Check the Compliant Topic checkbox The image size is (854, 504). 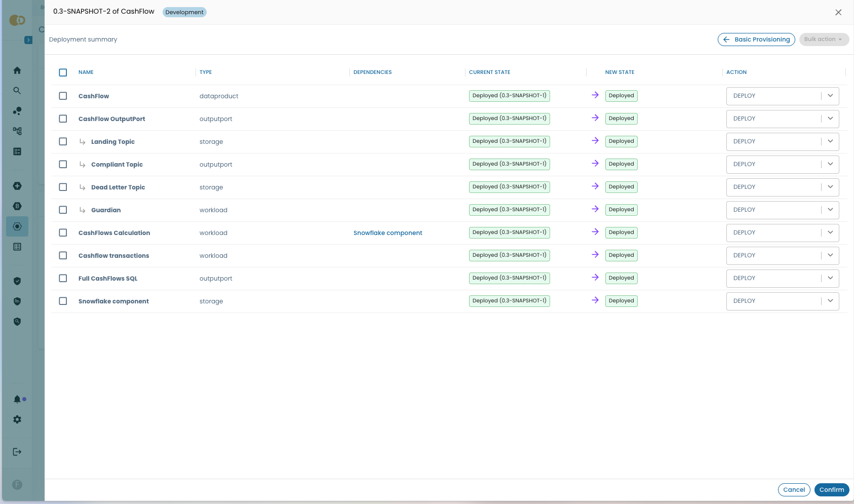coord(63,164)
